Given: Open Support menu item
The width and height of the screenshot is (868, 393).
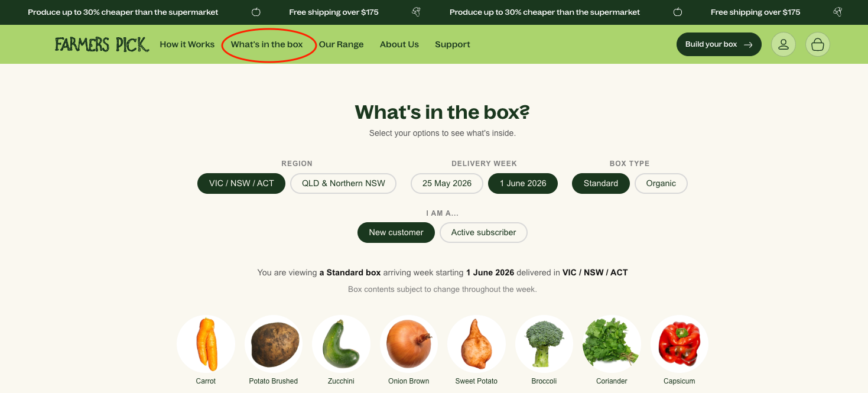Looking at the screenshot, I should pyautogui.click(x=453, y=44).
